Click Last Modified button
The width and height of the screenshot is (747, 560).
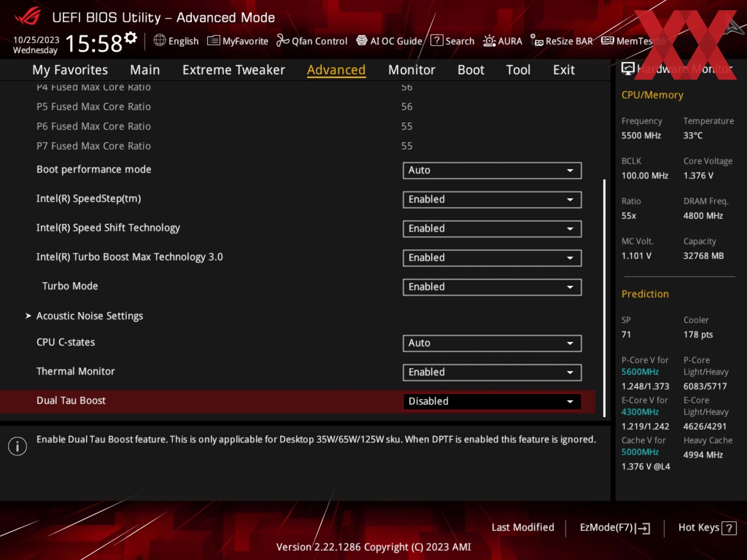(x=523, y=527)
